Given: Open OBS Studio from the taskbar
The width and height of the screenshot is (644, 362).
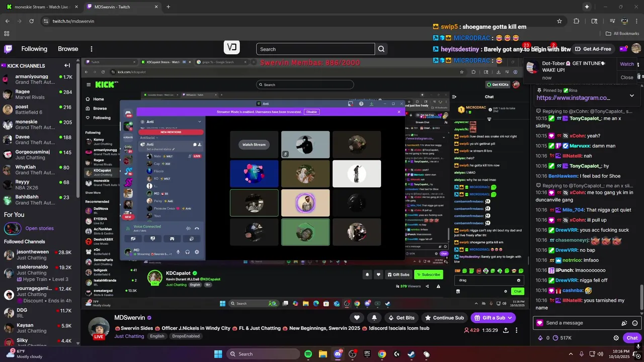Looking at the screenshot, I should [x=352, y=354].
